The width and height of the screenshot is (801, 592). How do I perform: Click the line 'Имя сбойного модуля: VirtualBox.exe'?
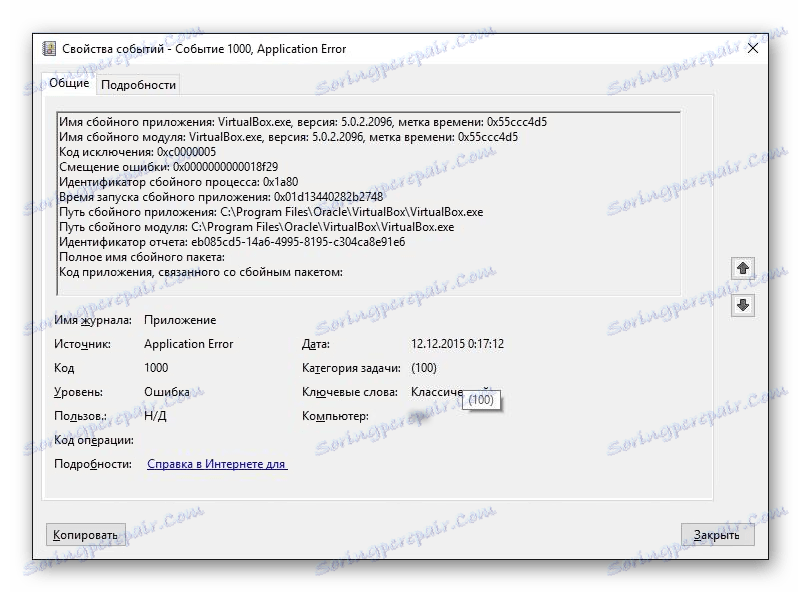(289, 137)
